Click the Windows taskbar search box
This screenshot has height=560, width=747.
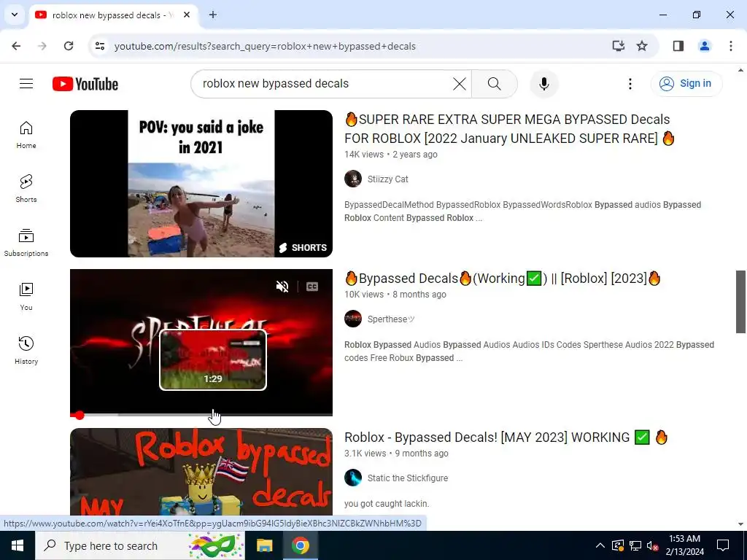pyautogui.click(x=140, y=545)
